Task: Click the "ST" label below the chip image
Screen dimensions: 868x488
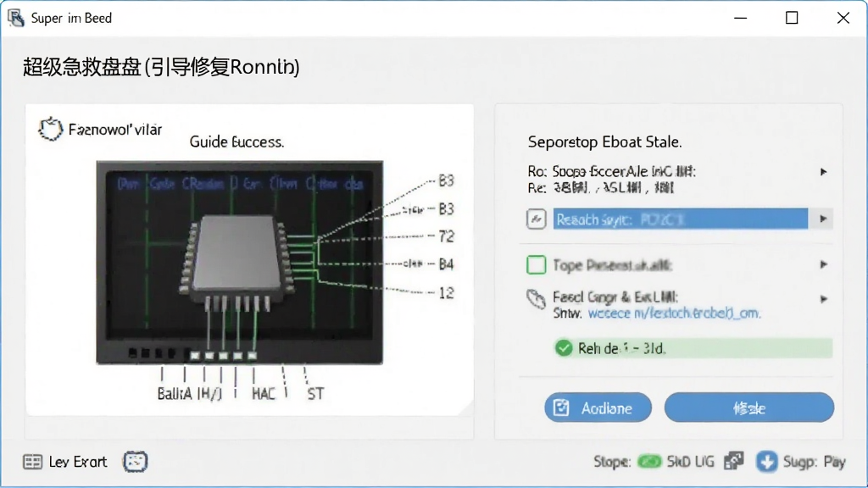Action: click(x=315, y=394)
